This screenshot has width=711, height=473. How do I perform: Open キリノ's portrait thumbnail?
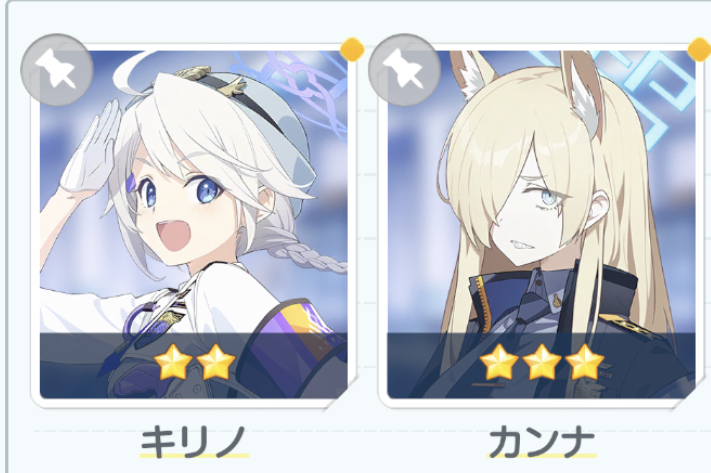click(194, 224)
